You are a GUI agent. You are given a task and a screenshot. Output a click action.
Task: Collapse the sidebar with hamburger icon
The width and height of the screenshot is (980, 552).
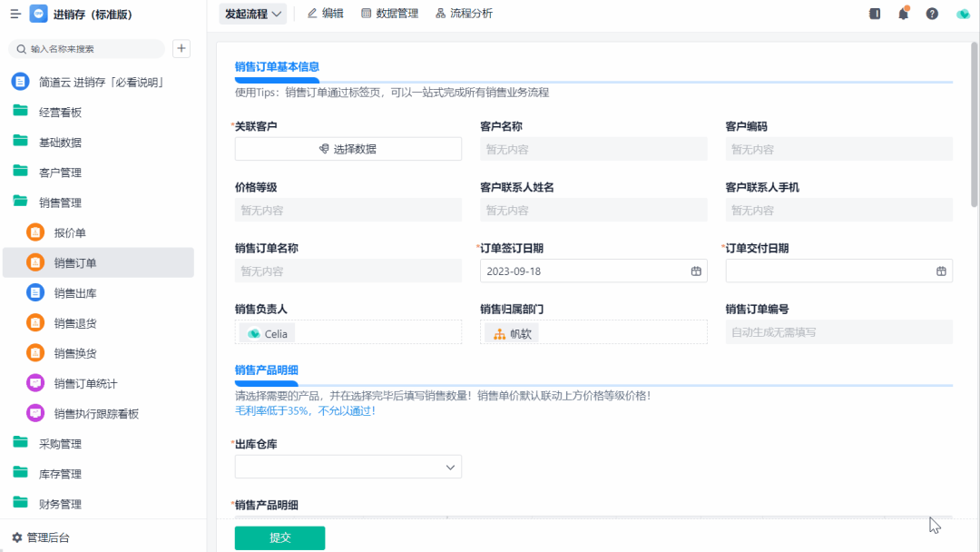(15, 14)
